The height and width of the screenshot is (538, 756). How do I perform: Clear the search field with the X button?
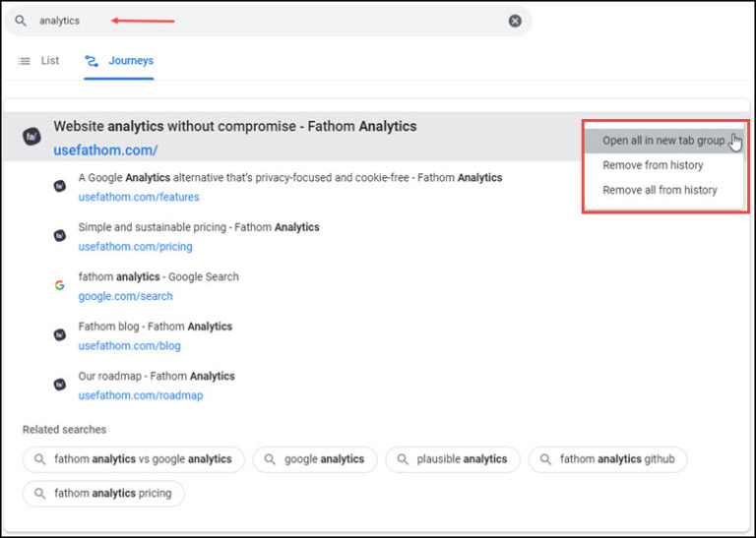pos(515,21)
